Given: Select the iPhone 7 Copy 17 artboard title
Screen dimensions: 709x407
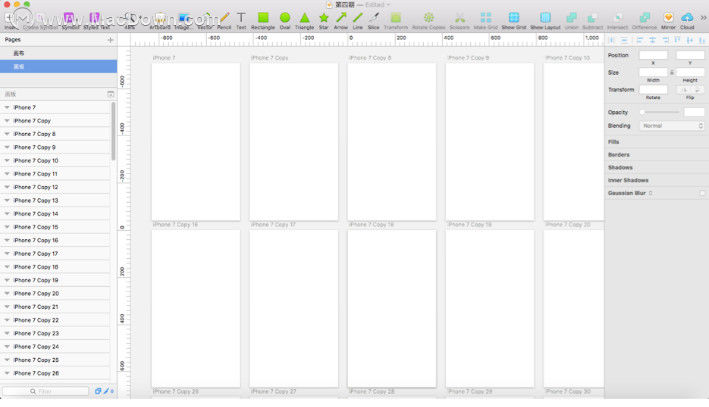Looking at the screenshot, I should point(273,225).
